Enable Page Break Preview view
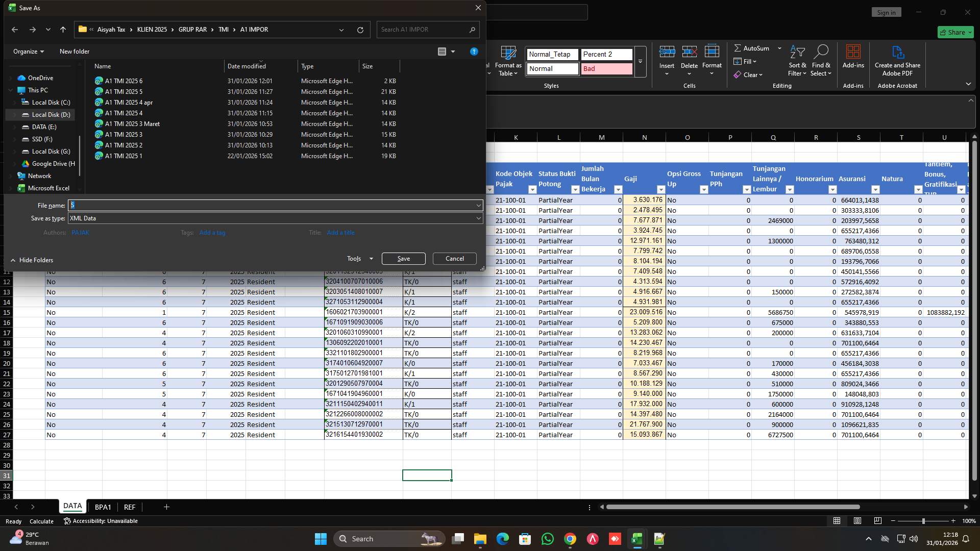 click(877, 521)
